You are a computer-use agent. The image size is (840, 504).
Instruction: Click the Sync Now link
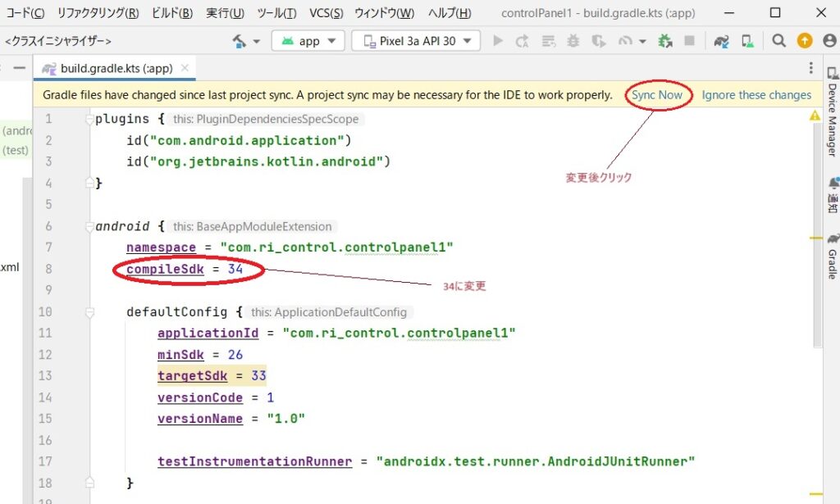(656, 95)
